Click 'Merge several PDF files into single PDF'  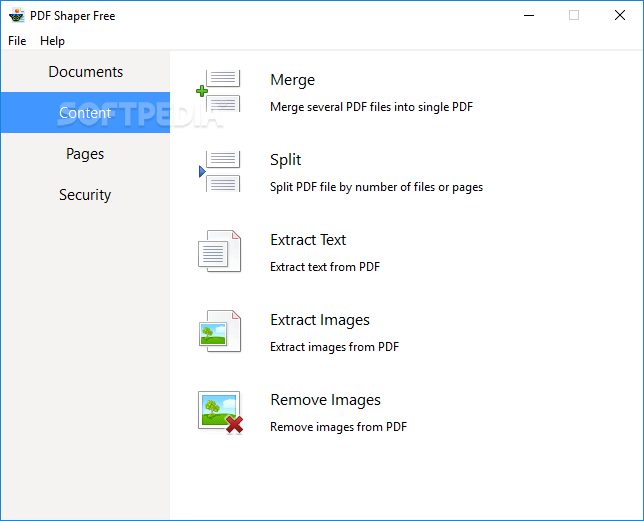point(371,107)
